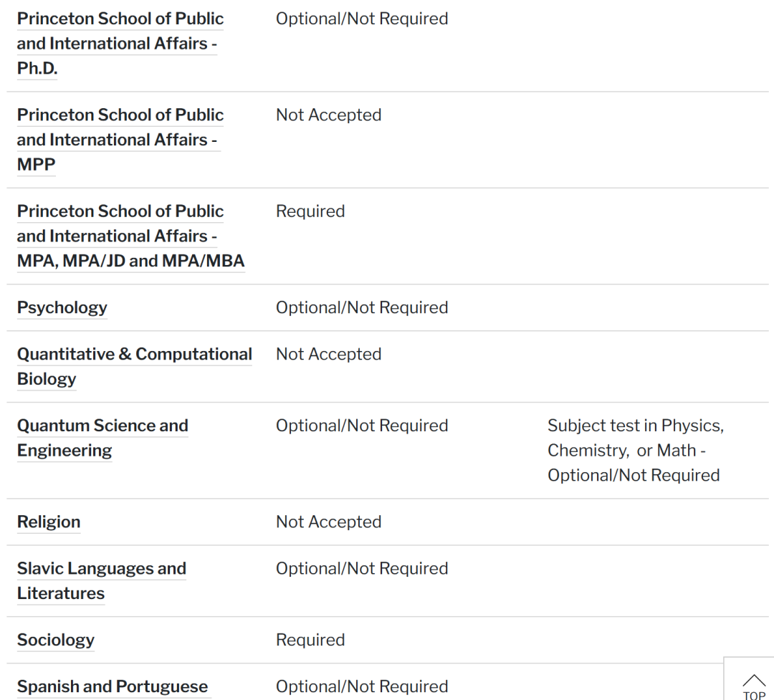Click Not Accepted status in the MPP row
Viewport: 774px width, 700px height.
(x=328, y=115)
